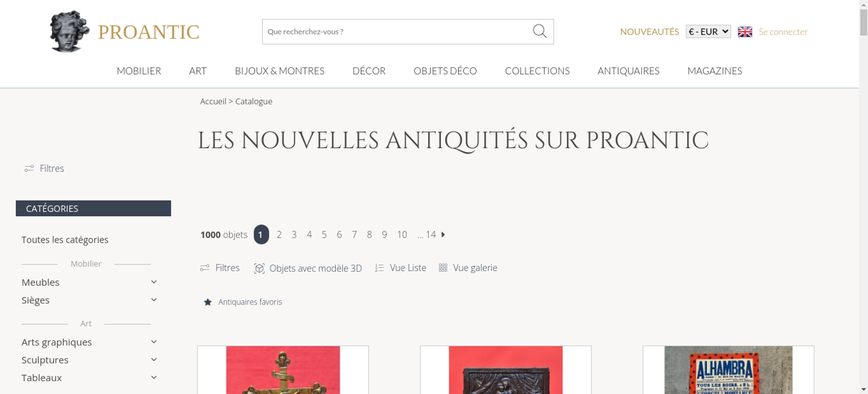Image resolution: width=868 pixels, height=394 pixels.
Task: Go to next page with arrow icon
Action: click(x=443, y=234)
